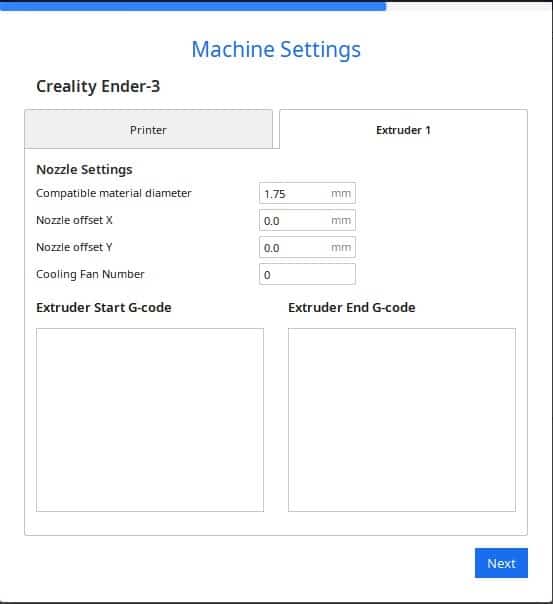
Task: Click the blue progress bar at top
Action: [x=193, y=5]
